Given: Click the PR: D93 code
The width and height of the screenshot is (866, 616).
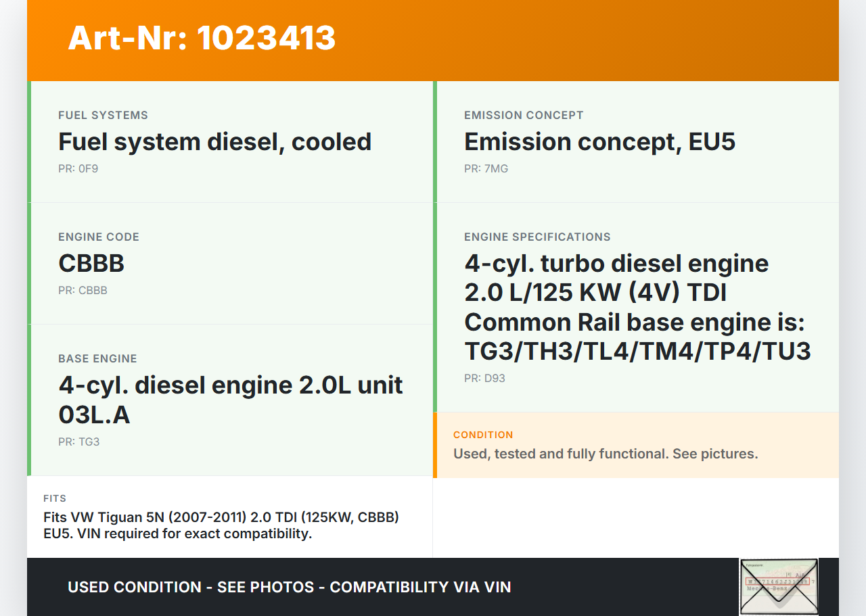Looking at the screenshot, I should [484, 379].
